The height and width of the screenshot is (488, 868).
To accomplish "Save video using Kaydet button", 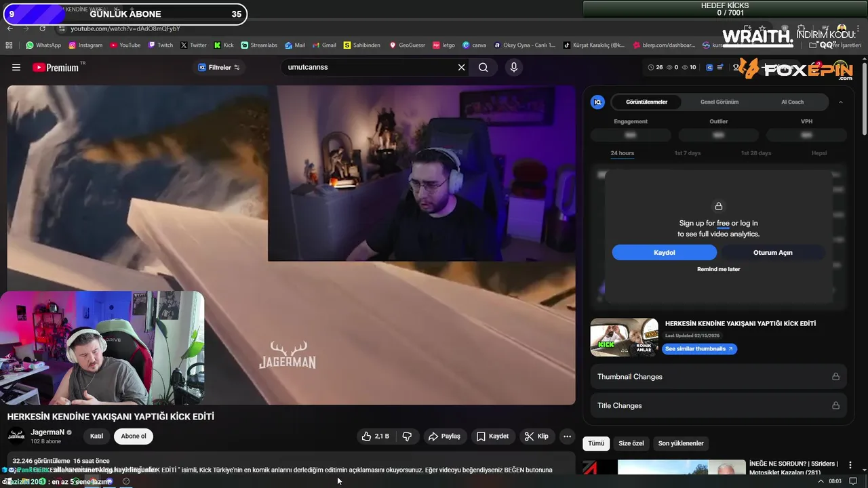I will click(x=492, y=436).
